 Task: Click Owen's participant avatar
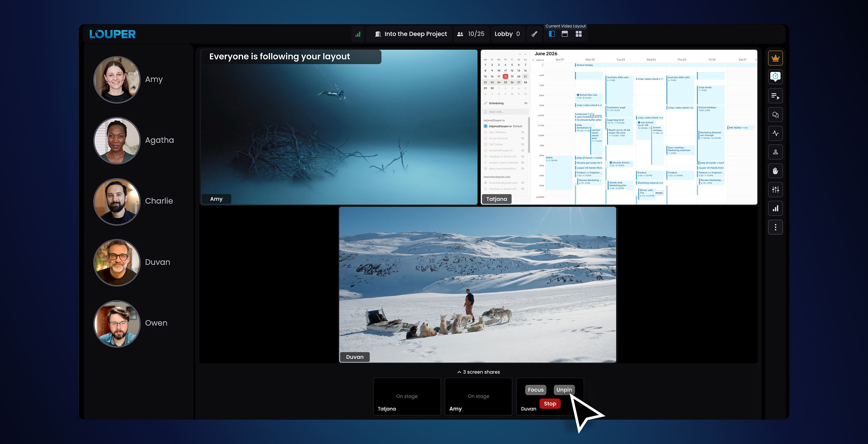click(117, 324)
